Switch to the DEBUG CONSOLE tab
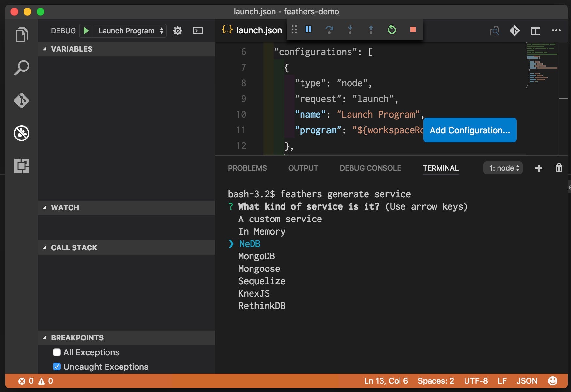Viewport: 571px width, 392px height. click(x=370, y=168)
